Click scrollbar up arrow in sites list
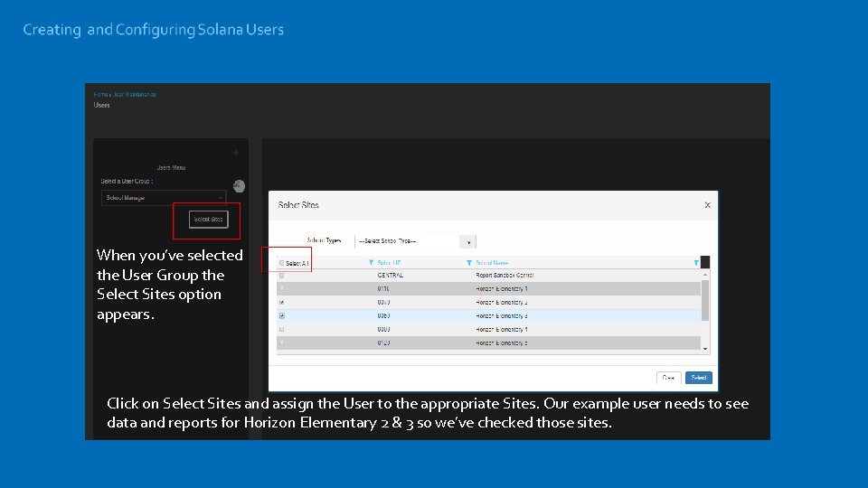This screenshot has width=868, height=488. point(705,275)
